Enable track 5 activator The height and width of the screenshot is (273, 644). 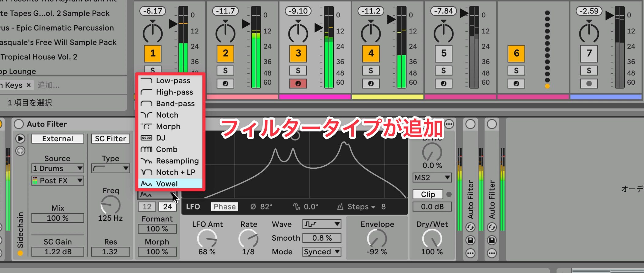pos(444,53)
